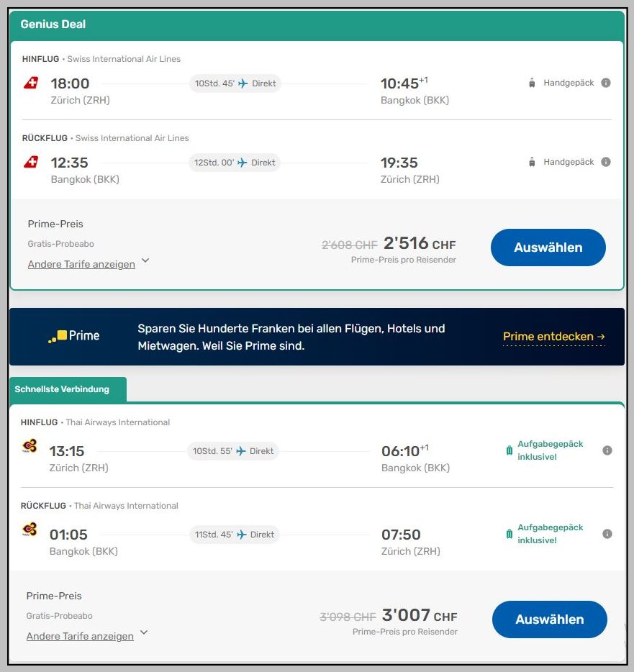Click the Genius Deal header label
Image resolution: width=634 pixels, height=672 pixels.
coord(53,24)
